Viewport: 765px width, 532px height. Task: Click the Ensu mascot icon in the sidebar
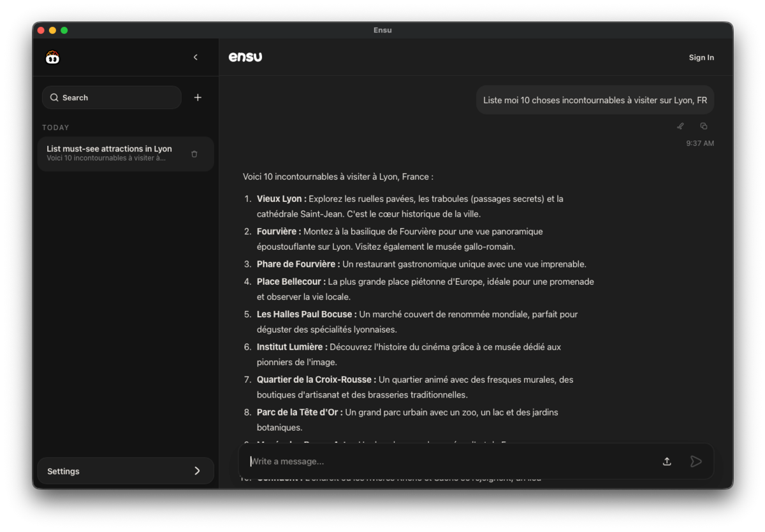(x=52, y=57)
